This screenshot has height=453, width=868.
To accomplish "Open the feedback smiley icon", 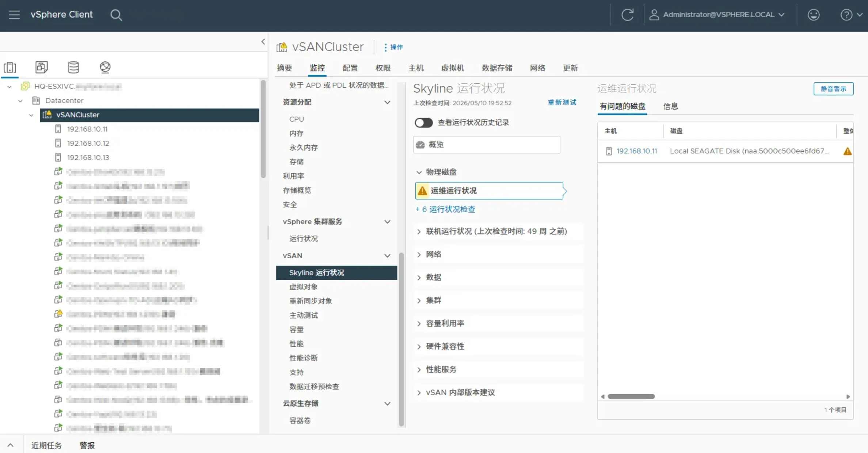I will [814, 15].
